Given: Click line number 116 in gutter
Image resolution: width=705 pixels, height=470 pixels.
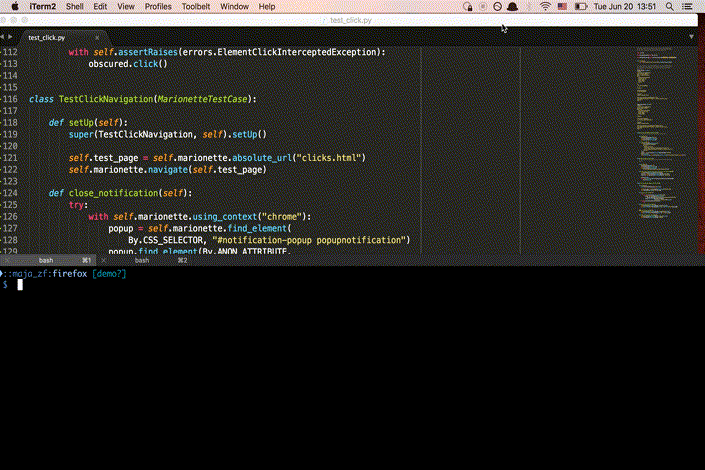Looking at the screenshot, I should click(10, 99).
